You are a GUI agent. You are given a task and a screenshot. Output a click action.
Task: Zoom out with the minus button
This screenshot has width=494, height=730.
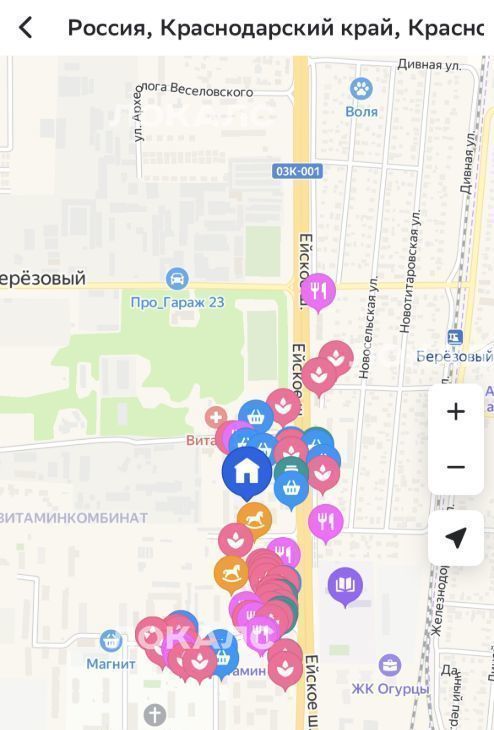click(x=456, y=467)
